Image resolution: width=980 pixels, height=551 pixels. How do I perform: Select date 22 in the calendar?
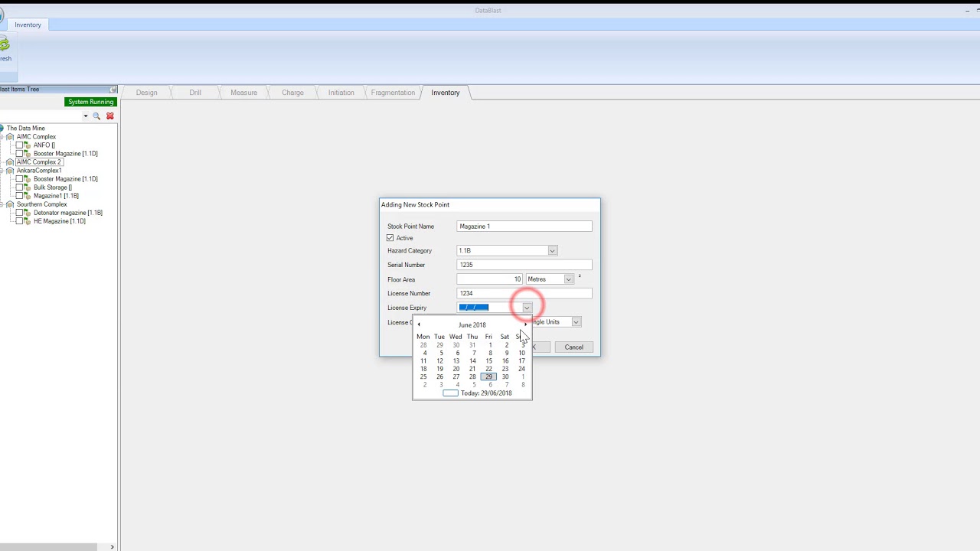488,369
